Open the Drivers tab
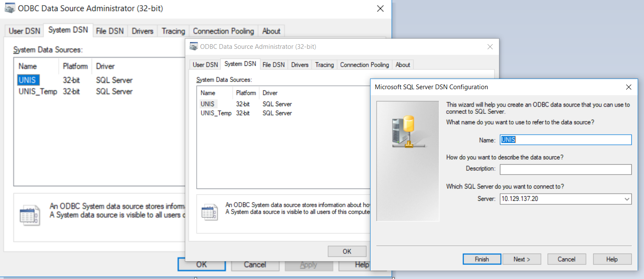Viewport: 644px width, 279px height. tap(299, 64)
